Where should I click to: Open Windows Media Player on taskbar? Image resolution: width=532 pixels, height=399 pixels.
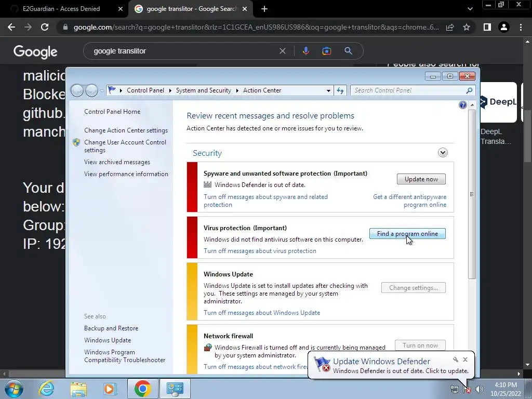[x=110, y=389]
